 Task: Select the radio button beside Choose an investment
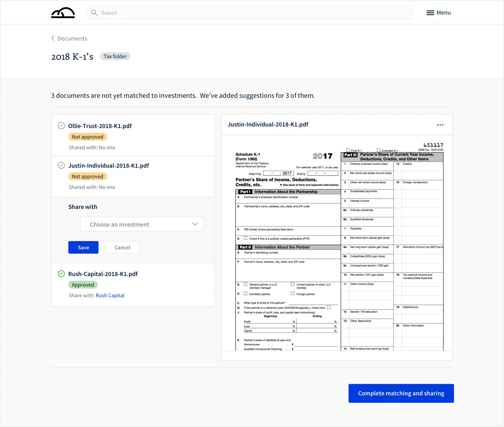click(x=72, y=224)
